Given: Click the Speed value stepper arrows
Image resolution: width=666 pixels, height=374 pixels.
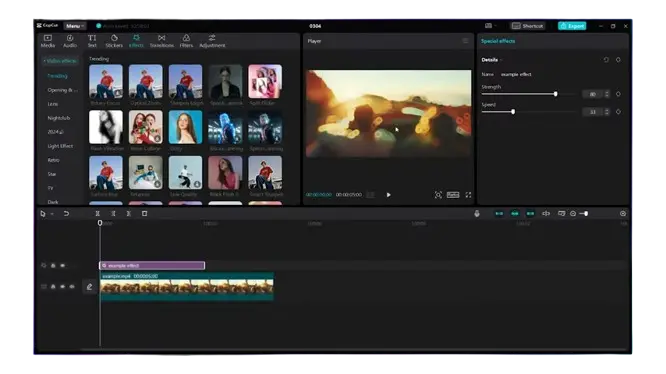Looking at the screenshot, I should coord(607,112).
